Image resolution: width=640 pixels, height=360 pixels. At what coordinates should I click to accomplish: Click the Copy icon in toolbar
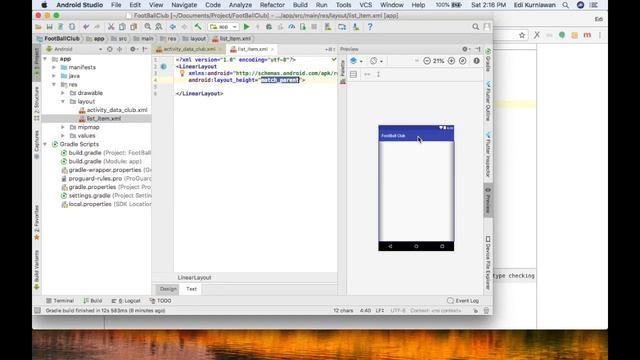[x=122, y=27]
